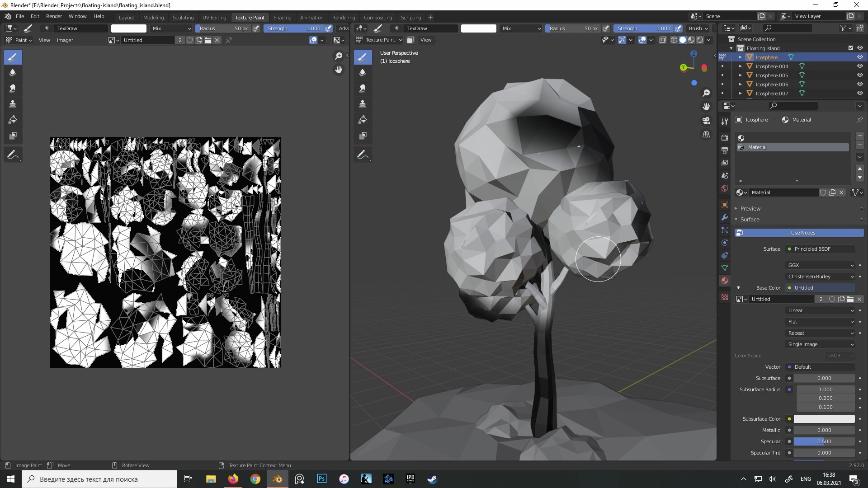Select the Smear tool in 3D viewport toolbar
Screen dimensions: 868x488
(x=363, y=89)
